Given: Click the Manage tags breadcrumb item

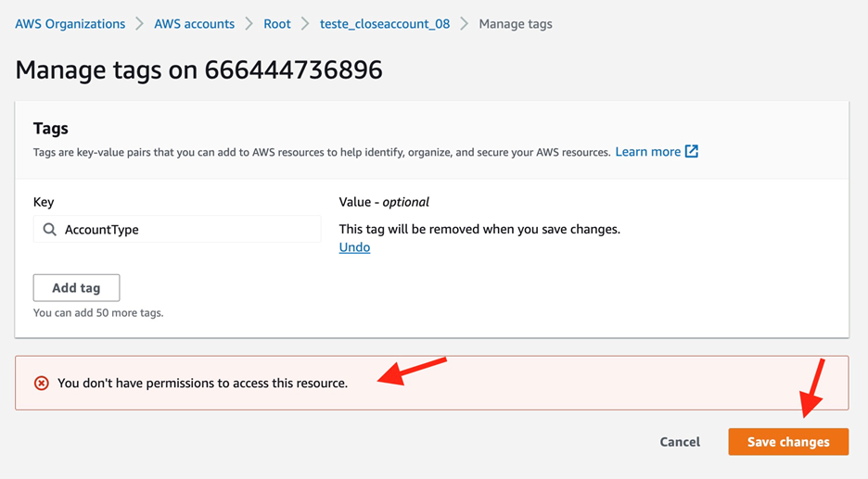Looking at the screenshot, I should click(x=516, y=24).
